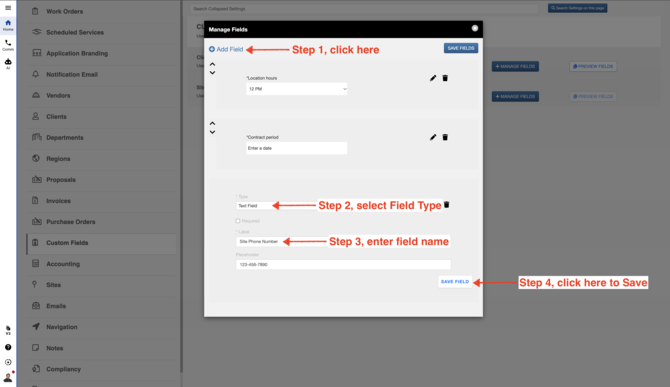Image resolution: width=670 pixels, height=387 pixels.
Task: Click the Add Field plus icon
Action: 212,49
